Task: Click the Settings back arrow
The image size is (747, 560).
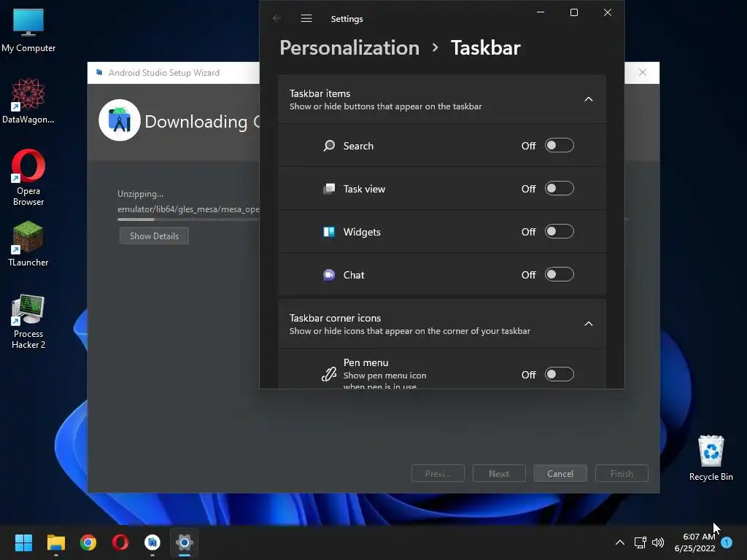Action: point(276,18)
